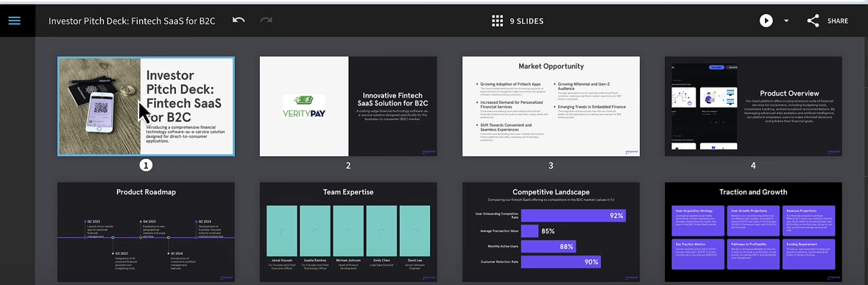This screenshot has width=868, height=285.
Task: Click the slide grid view icon
Action: click(x=497, y=21)
